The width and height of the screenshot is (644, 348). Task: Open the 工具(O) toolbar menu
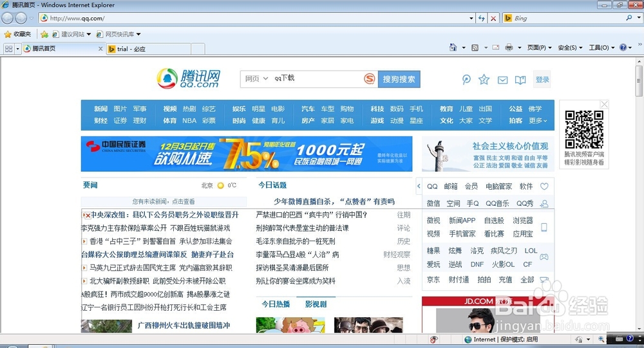point(601,48)
